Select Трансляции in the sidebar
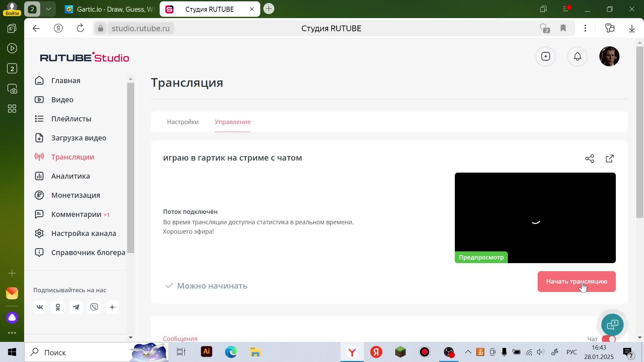Viewport: 644px width, 362px height. [x=64, y=157]
